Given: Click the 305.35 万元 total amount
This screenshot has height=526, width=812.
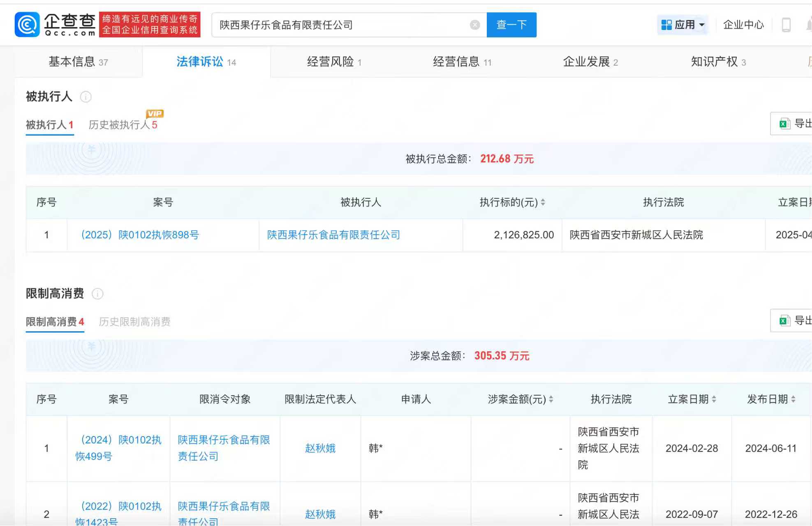Looking at the screenshot, I should [x=502, y=356].
